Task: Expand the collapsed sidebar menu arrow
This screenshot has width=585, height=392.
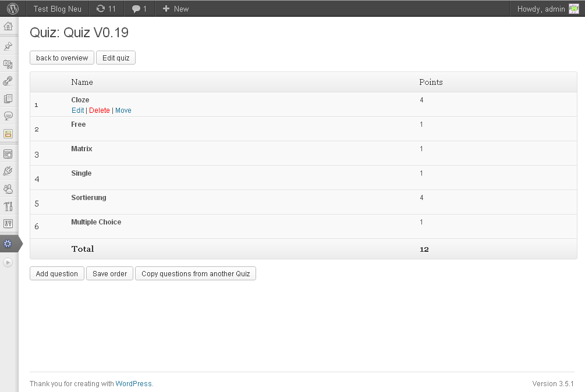Action: click(x=8, y=262)
